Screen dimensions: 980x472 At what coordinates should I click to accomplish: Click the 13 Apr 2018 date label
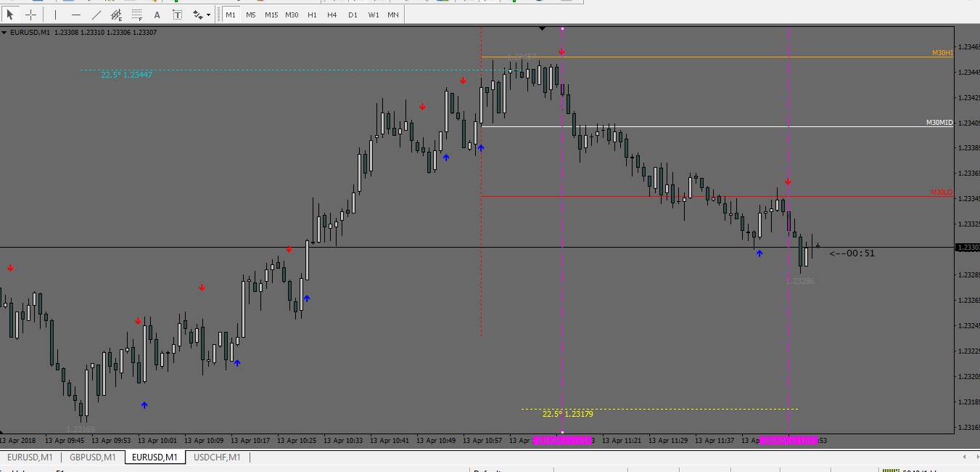(17, 440)
